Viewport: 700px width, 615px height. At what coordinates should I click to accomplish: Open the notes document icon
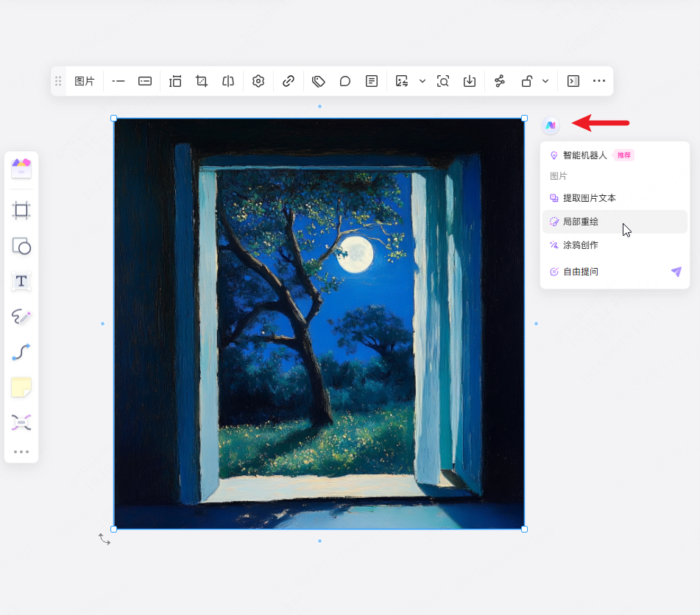pos(372,81)
